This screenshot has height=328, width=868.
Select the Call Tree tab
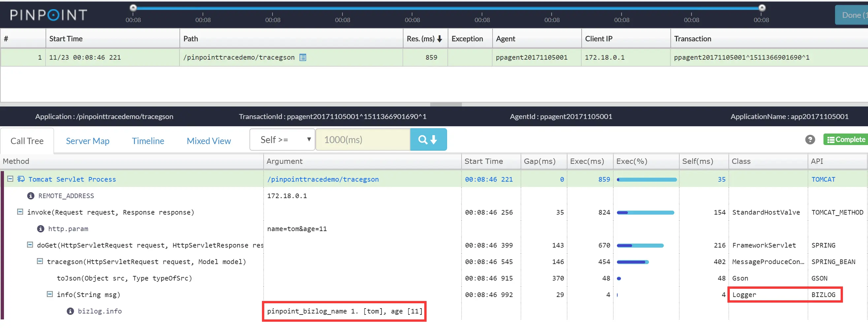pyautogui.click(x=27, y=141)
